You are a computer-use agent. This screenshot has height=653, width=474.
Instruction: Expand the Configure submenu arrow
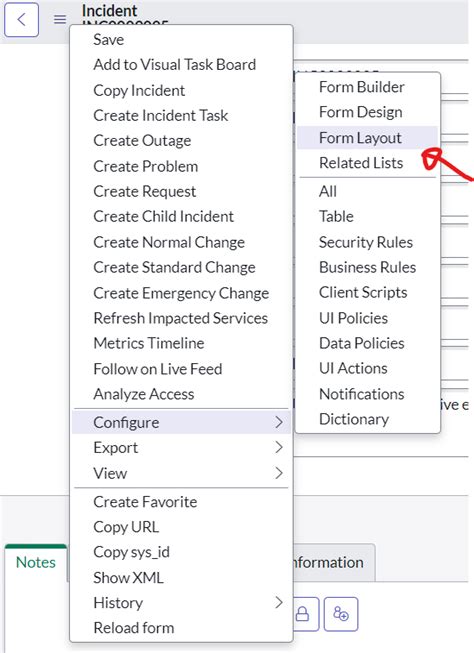(x=279, y=422)
